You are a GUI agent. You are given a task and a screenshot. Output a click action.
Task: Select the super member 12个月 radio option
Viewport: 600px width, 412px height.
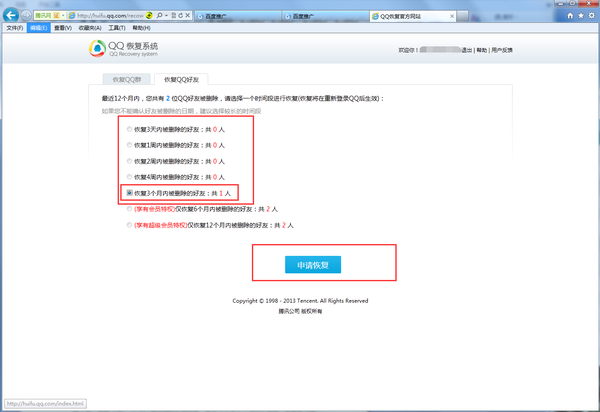pyautogui.click(x=129, y=225)
